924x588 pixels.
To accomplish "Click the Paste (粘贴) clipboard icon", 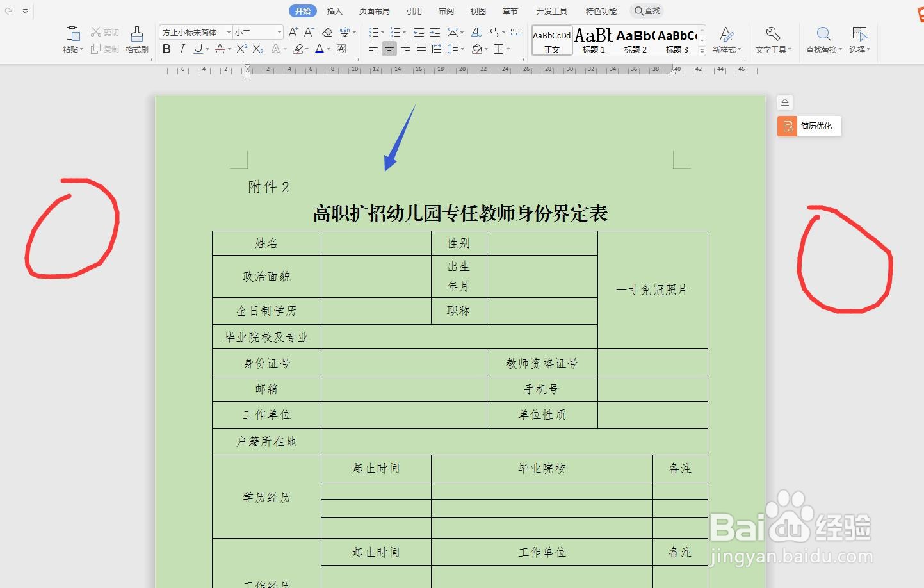I will [72, 34].
